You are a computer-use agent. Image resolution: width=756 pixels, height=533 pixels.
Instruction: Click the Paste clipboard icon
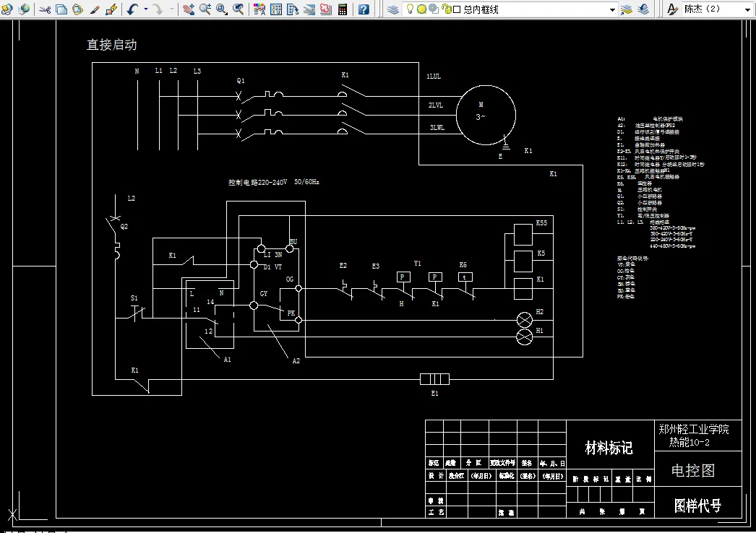77,9
